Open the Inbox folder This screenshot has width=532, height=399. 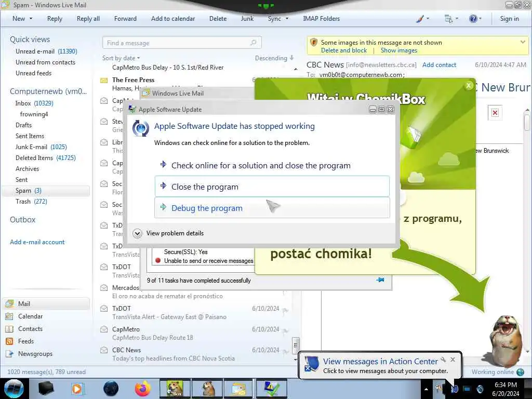[34, 103]
